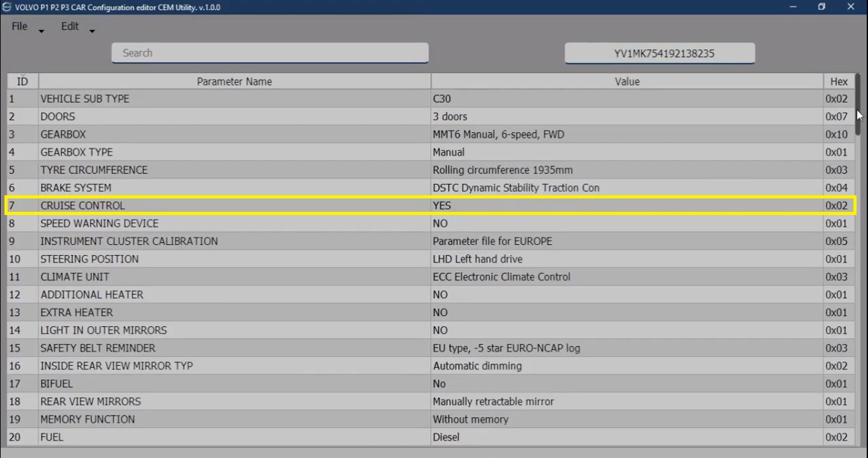Click the TYRE CIRCUMFERENCE hex value 0x03
This screenshot has height=458, width=868.
(x=836, y=170)
